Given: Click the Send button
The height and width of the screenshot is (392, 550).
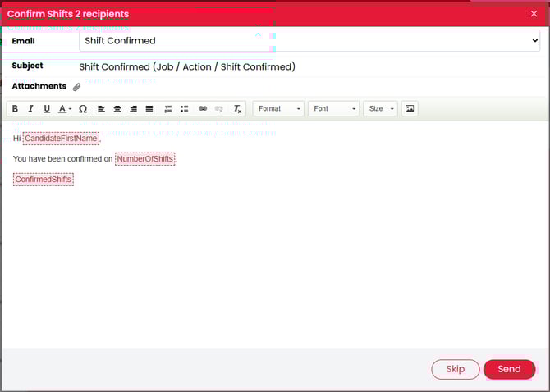Looking at the screenshot, I should tap(509, 369).
